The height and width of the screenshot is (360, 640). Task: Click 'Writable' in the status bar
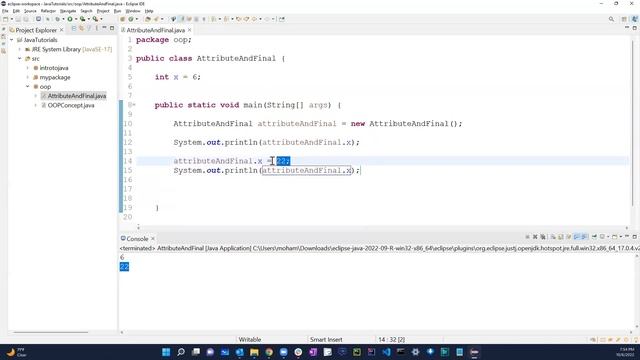(249, 340)
